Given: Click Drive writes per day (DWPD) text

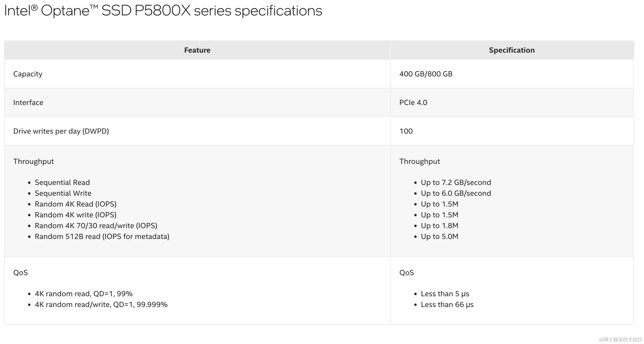Looking at the screenshot, I should pos(61,131).
